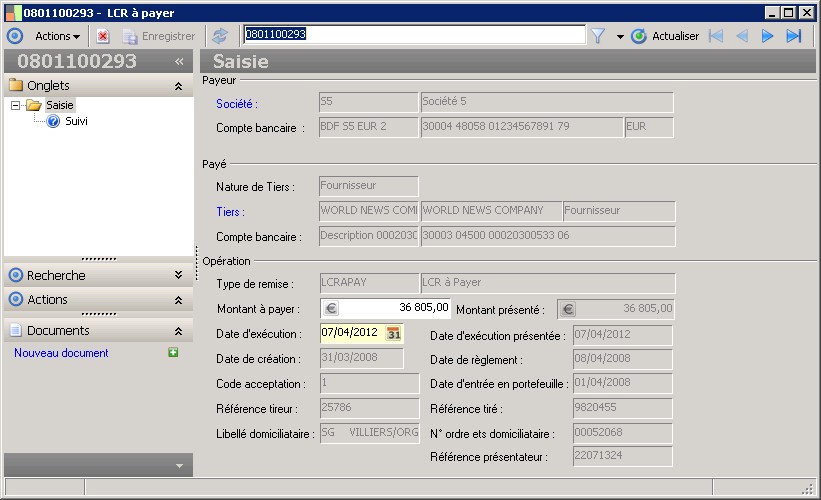Click the euro icon in Montant présenté
This screenshot has width=821, height=500.
pos(568,309)
